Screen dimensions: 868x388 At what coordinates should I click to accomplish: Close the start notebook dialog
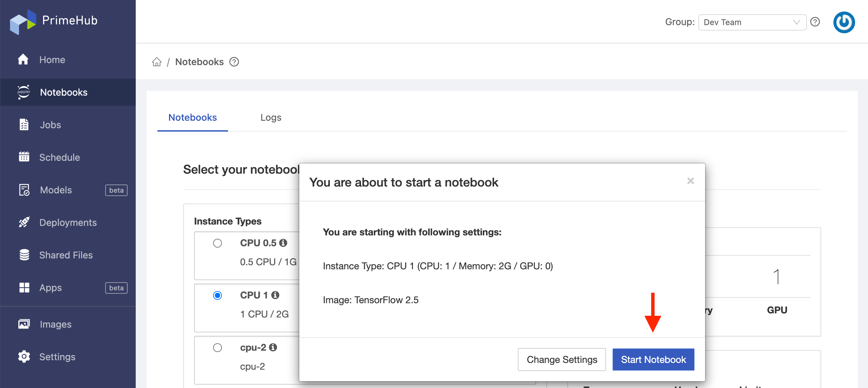coord(691,181)
